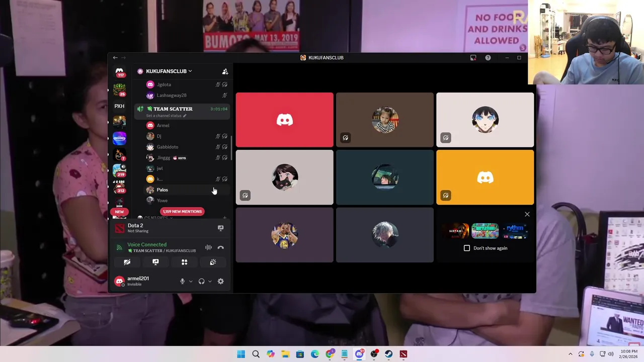Open File Explorer in the taskbar
This screenshot has height=362, width=644.
pos(285,354)
